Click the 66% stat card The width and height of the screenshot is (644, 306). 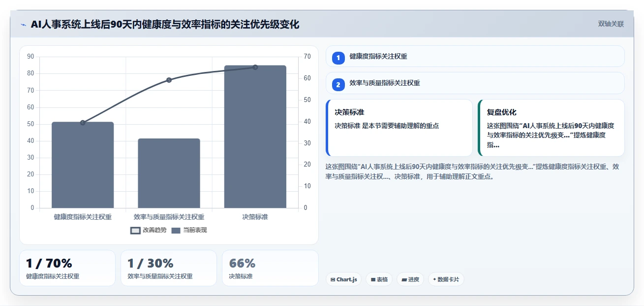tap(270, 268)
